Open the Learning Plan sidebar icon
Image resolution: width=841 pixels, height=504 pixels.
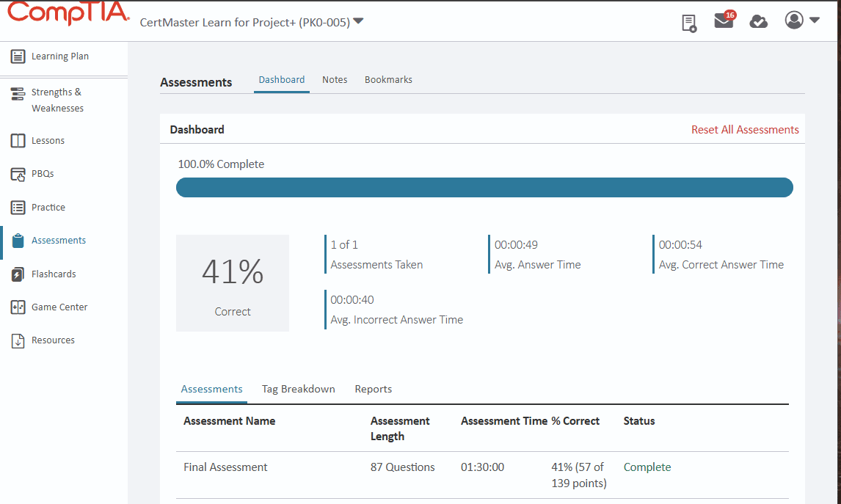point(16,56)
